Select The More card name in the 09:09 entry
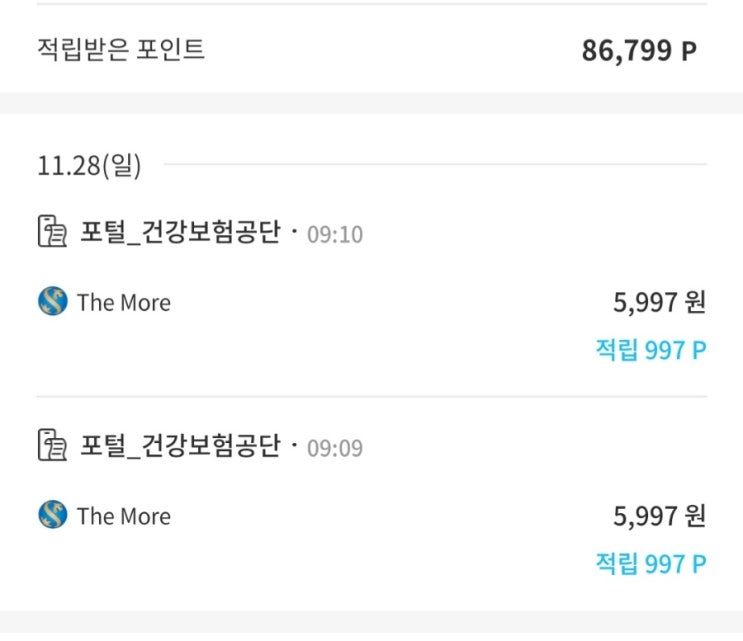Screen dimensions: 743x641 pos(123,516)
